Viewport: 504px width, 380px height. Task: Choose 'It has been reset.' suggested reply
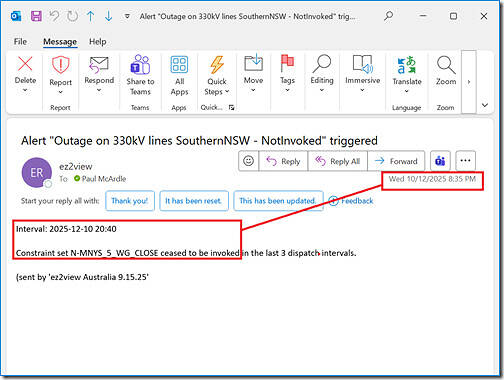point(194,201)
